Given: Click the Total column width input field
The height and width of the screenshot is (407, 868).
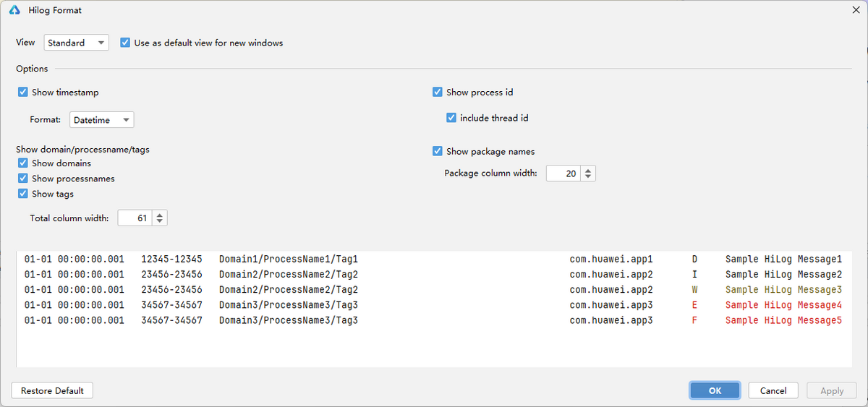Looking at the screenshot, I should 134,218.
